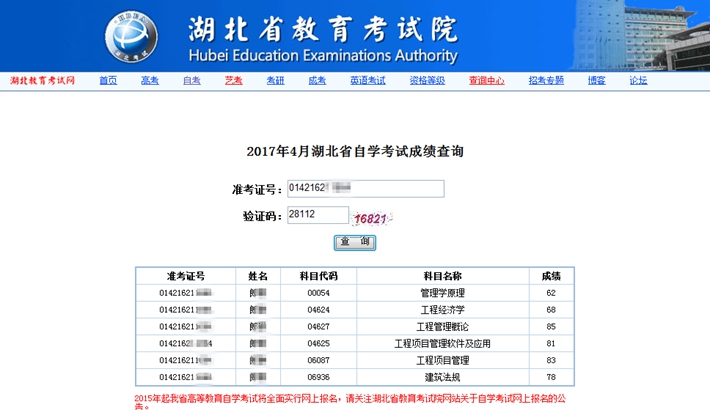710x410 pixels.
Task: Click the 湖北教育考试网 red site label
Action: (x=42, y=80)
